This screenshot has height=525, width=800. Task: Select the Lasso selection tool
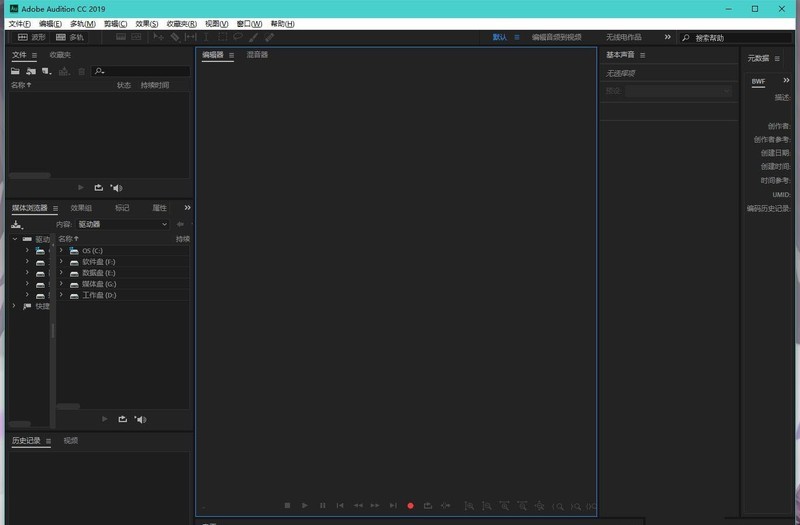(238, 37)
